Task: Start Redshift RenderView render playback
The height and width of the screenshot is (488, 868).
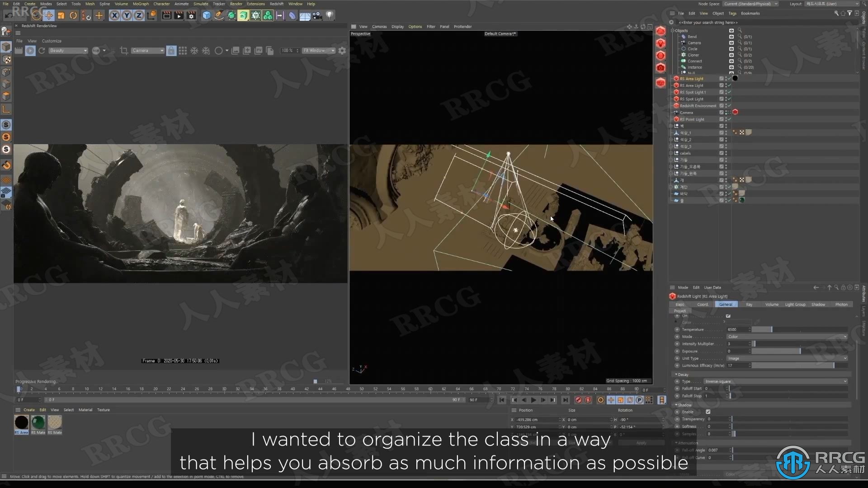Action: click(x=30, y=51)
